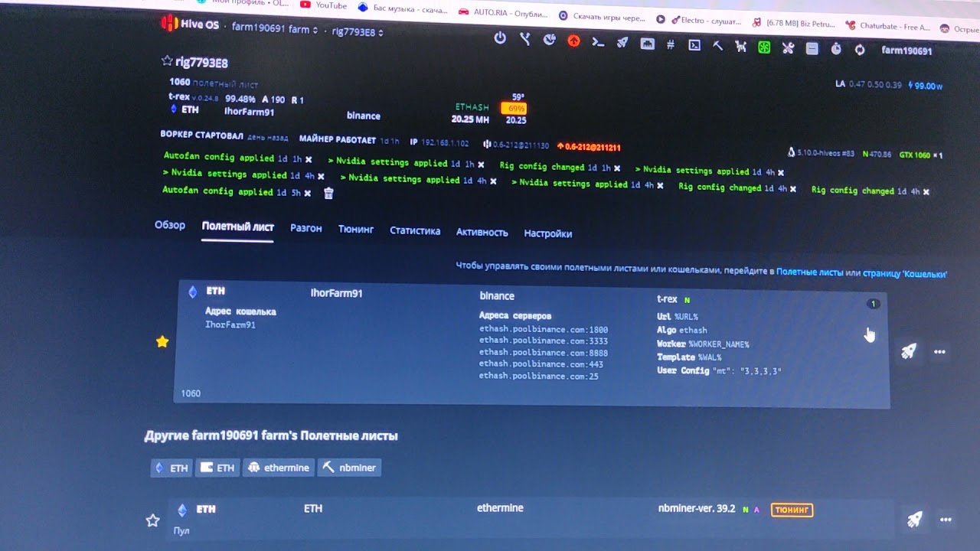Dismiss 'Autofan config applied 1d 1h' message

(x=309, y=160)
